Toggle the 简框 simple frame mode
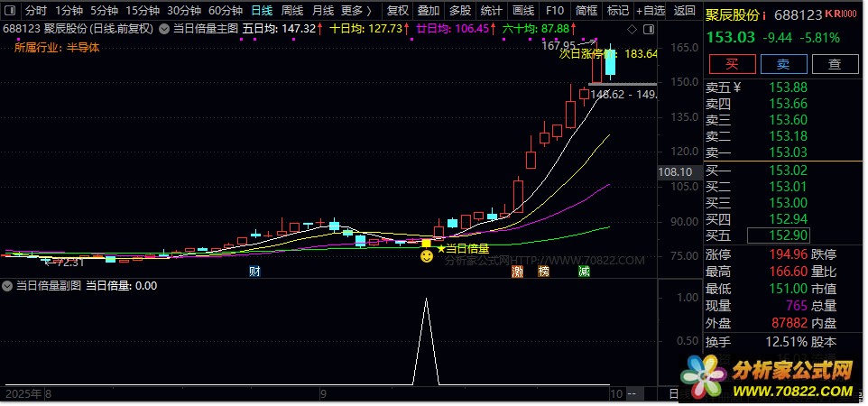The width and height of the screenshot is (868, 406). [x=586, y=10]
